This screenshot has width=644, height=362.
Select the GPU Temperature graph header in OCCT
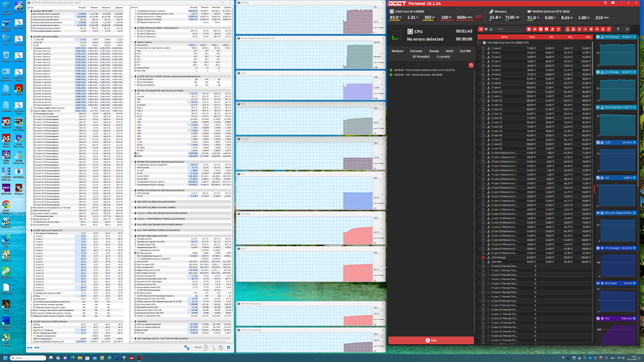616,107
